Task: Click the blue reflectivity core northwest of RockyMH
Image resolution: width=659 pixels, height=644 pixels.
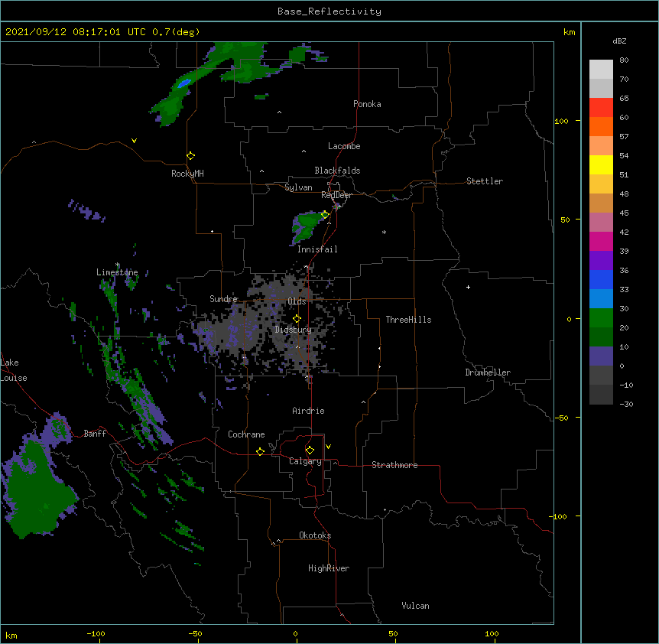Action: (x=184, y=83)
